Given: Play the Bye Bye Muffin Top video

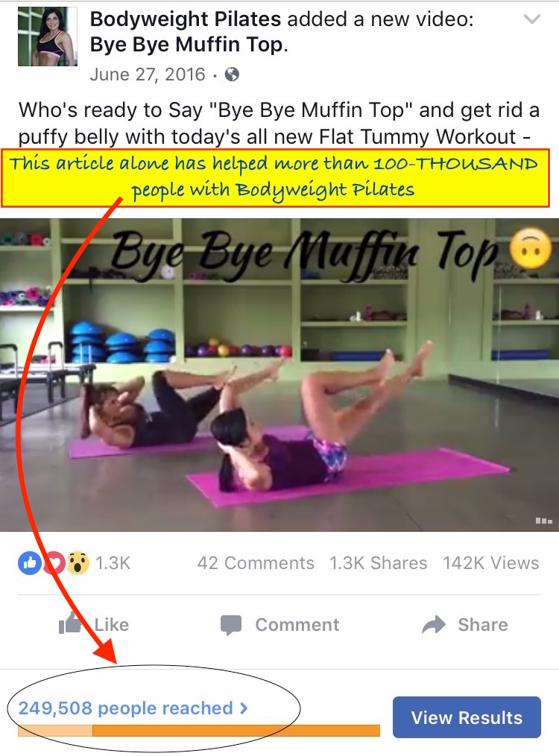Looking at the screenshot, I should click(x=279, y=375).
